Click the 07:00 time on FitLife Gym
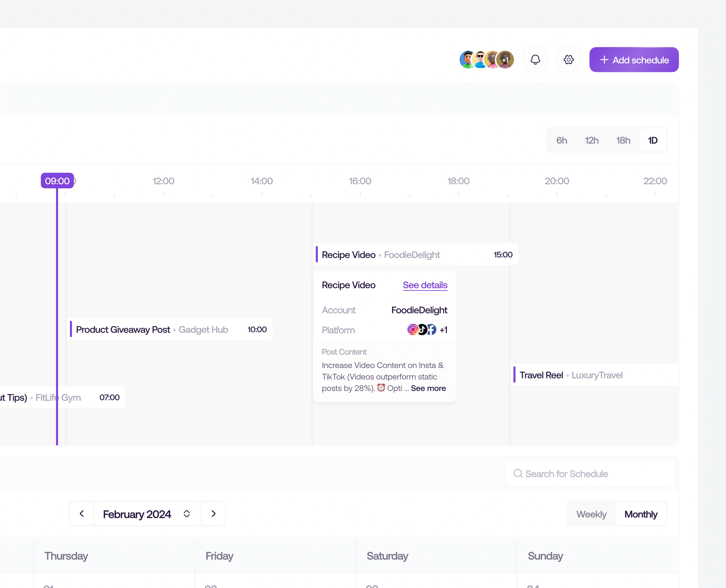This screenshot has width=726, height=588. 109,397
